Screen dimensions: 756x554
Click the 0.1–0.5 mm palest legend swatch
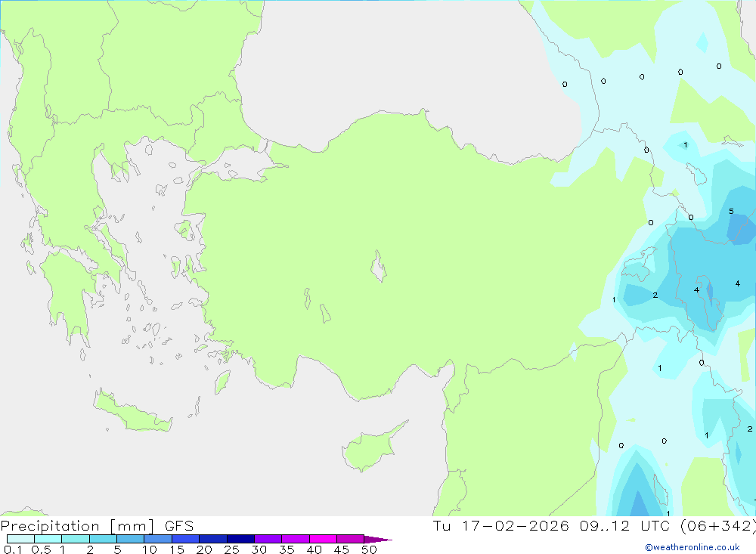(20, 539)
